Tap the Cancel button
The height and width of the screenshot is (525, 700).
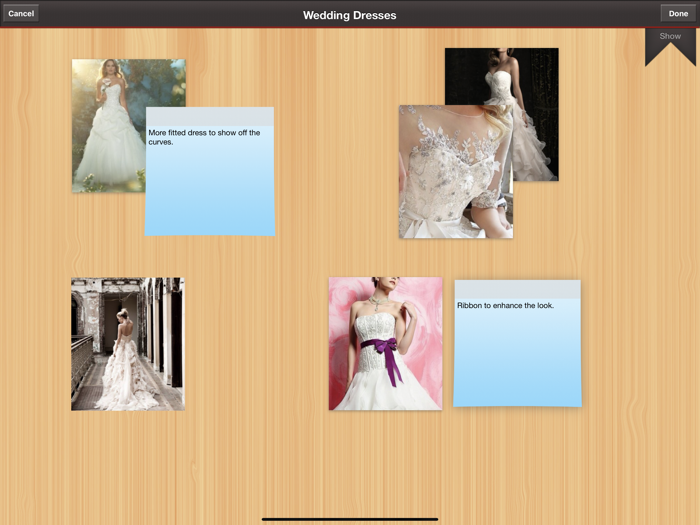(21, 13)
